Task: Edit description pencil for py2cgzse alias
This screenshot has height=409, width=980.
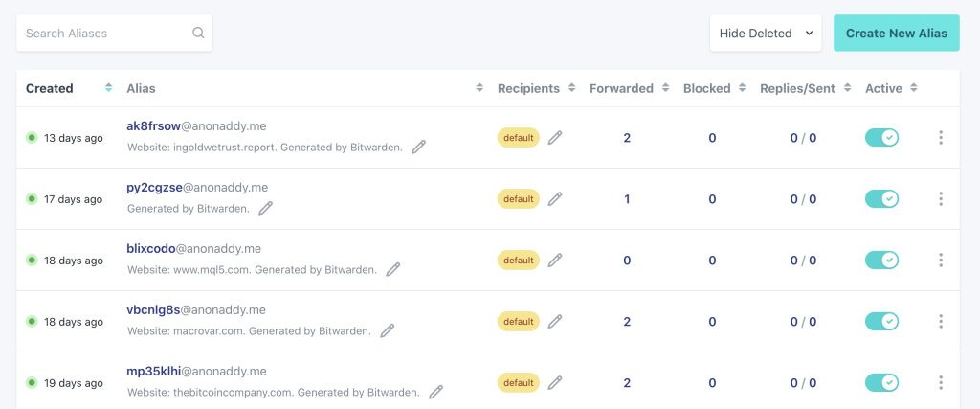Action: click(265, 208)
